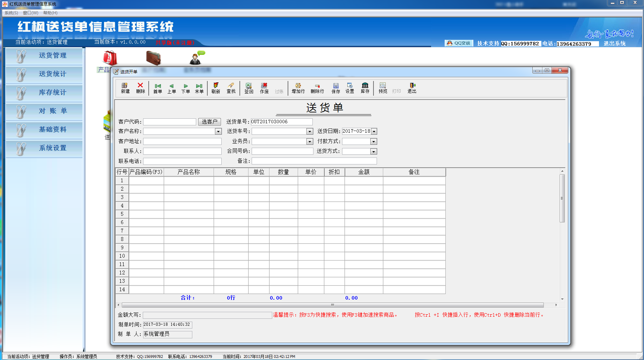
Task: Click the 数量 column header
Action: point(283,172)
